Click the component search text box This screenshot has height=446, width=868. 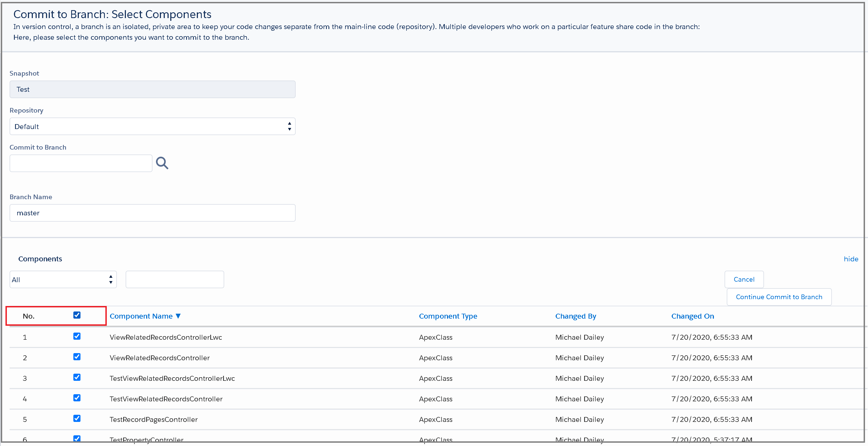(175, 279)
